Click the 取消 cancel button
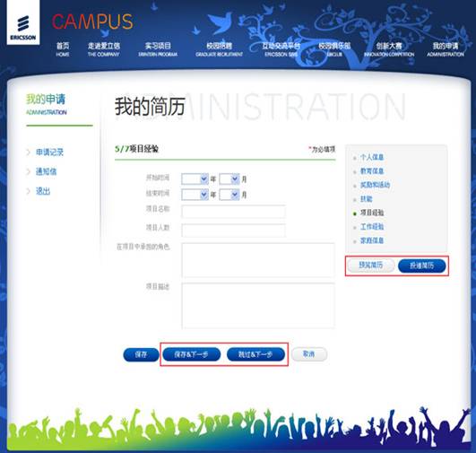Image resolution: width=476 pixels, height=453 pixels. (309, 354)
